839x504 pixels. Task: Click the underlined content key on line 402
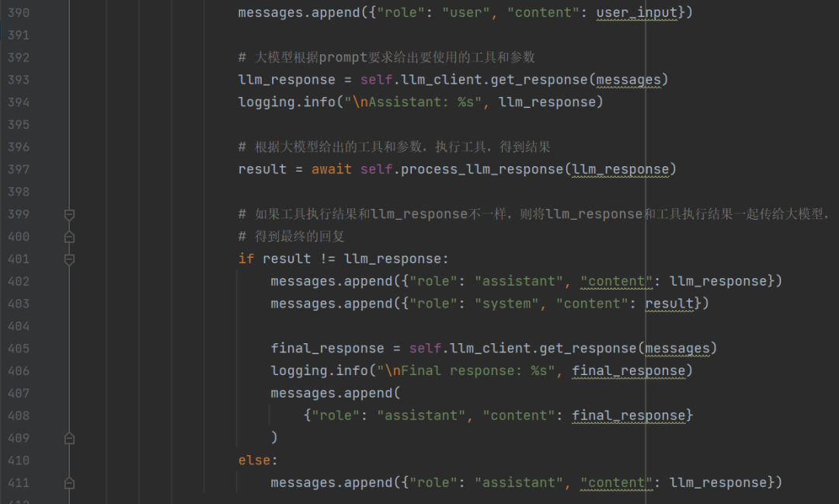coord(616,281)
